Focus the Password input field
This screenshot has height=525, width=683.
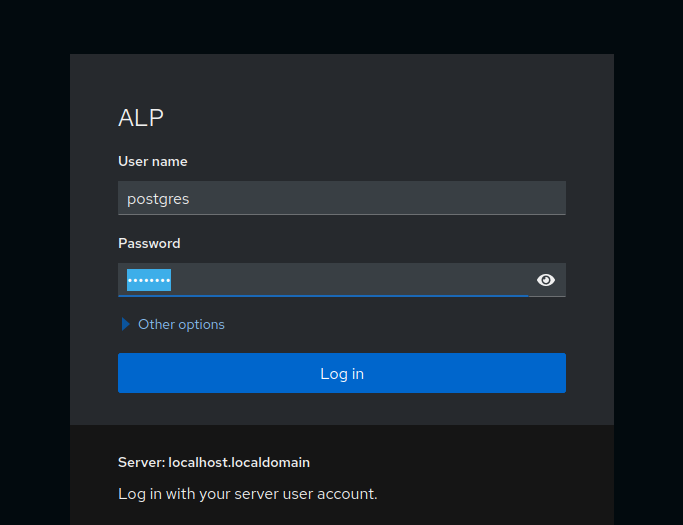(x=323, y=280)
